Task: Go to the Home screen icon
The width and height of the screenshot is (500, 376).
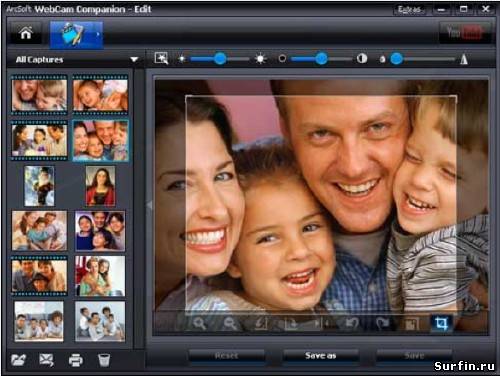Action: 26,33
